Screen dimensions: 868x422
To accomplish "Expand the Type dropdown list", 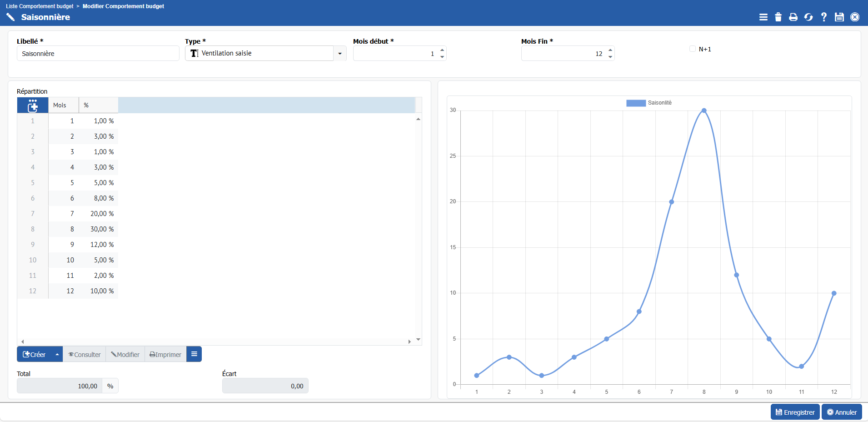I will click(x=339, y=54).
